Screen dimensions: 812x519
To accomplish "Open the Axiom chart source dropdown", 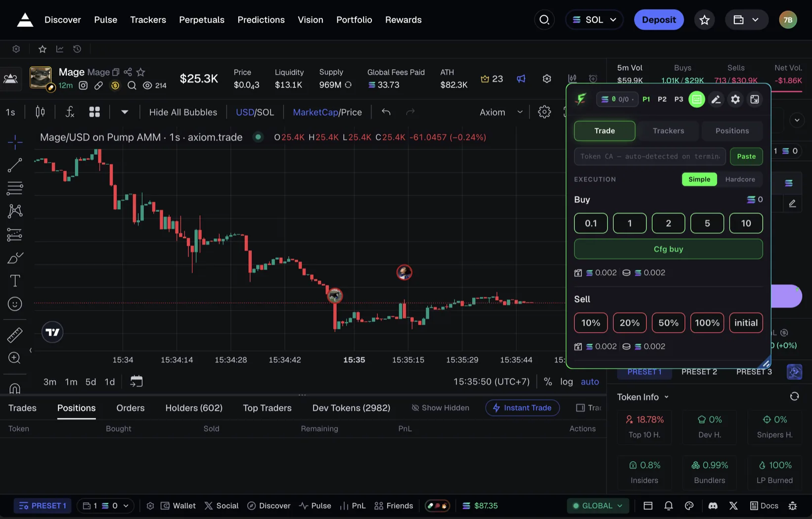I will tap(501, 112).
